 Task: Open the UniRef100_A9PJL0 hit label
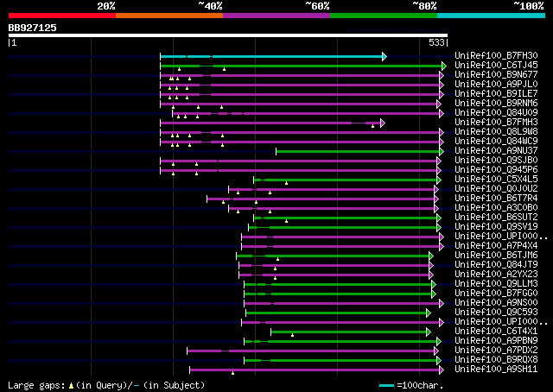496,84
